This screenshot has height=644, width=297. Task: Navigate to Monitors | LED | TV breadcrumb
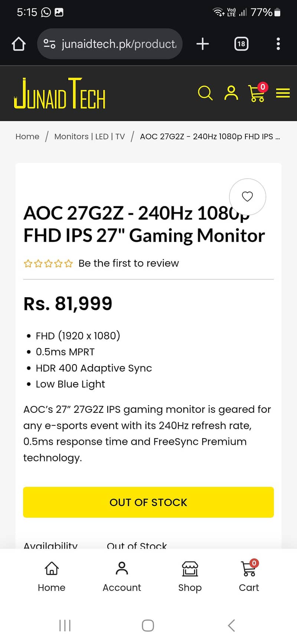click(89, 136)
